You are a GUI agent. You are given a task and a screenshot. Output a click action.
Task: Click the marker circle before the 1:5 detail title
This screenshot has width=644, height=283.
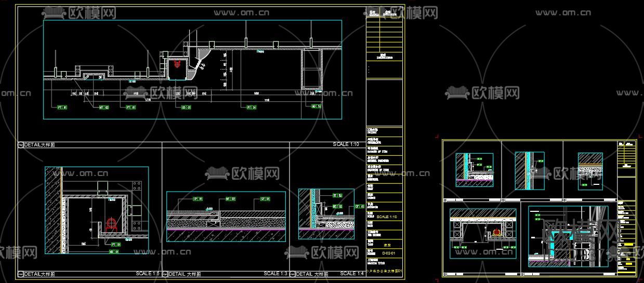click(21, 274)
